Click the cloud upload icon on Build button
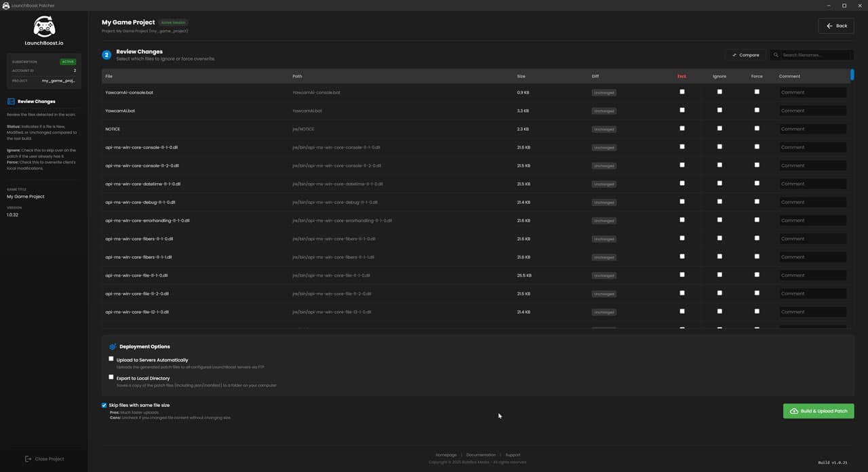Image resolution: width=868 pixels, height=472 pixels. tap(794, 411)
